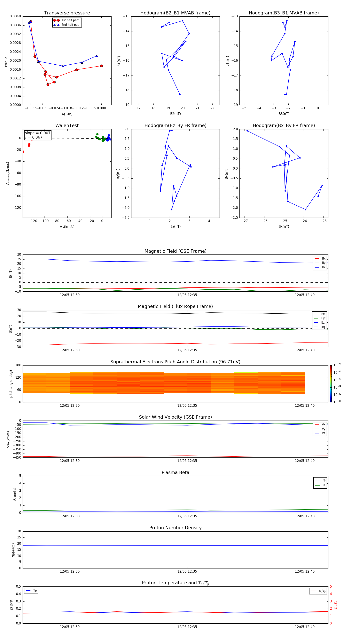Click the '|B|' entry in Flux Rope legend
Image resolution: width=351 pixels, height=644 pixels.
click(x=320, y=327)
